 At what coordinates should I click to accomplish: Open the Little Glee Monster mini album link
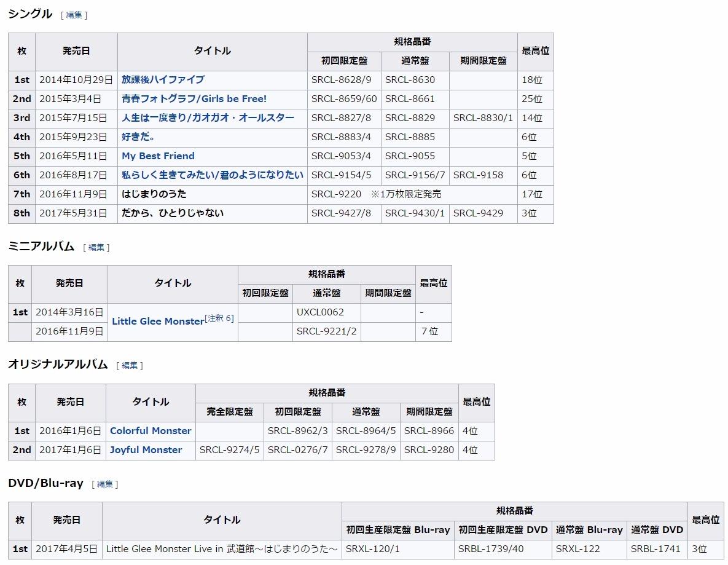[158, 321]
